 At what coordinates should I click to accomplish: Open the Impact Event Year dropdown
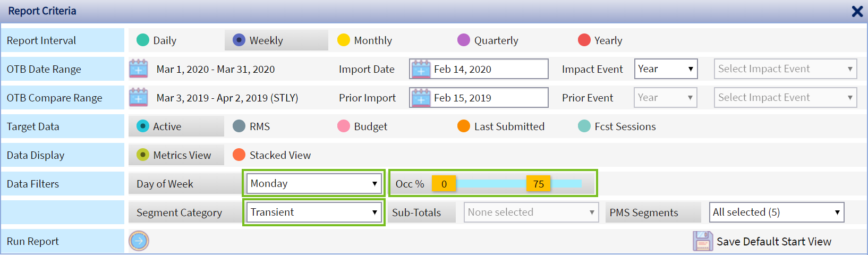pos(666,69)
